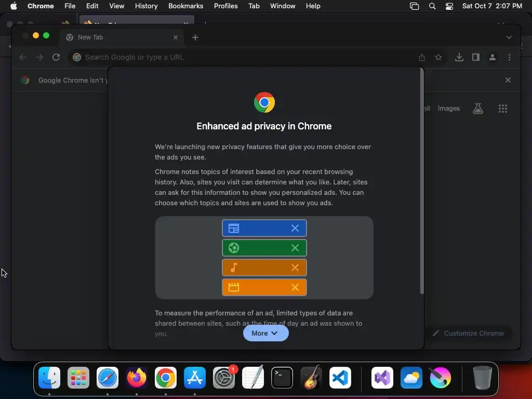Open a new tab with plus button
The width and height of the screenshot is (532, 399).
pyautogui.click(x=195, y=37)
